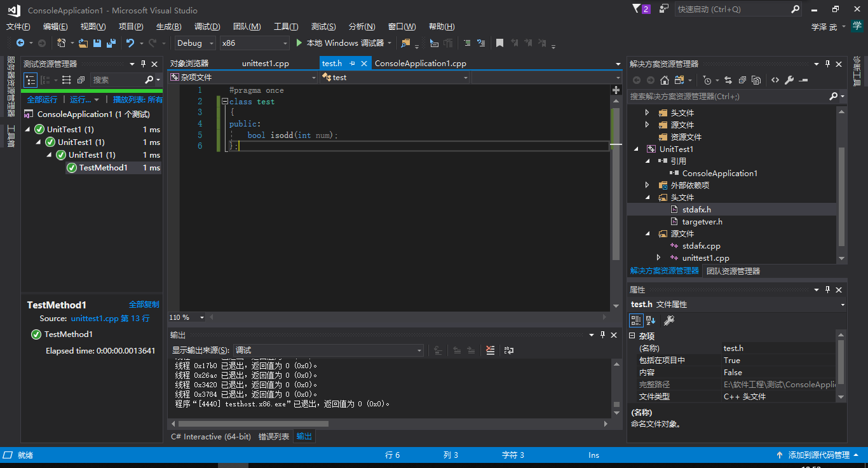Open the Debug configuration dropdown

coord(194,43)
